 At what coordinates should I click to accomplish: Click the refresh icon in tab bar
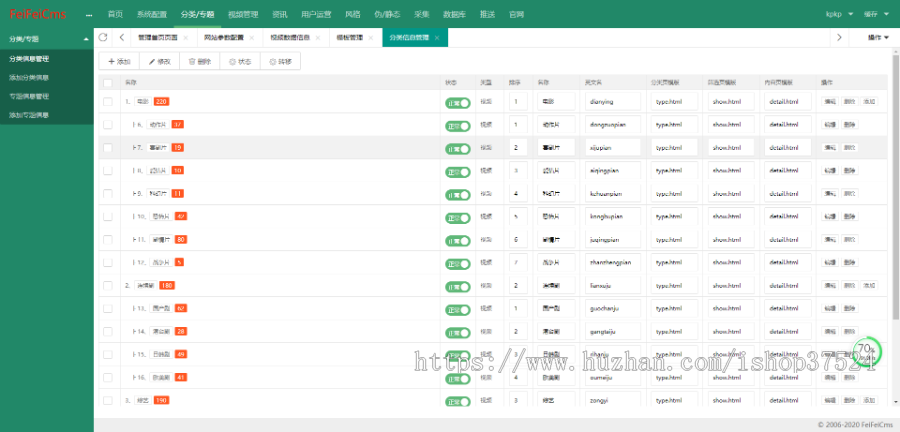point(103,37)
